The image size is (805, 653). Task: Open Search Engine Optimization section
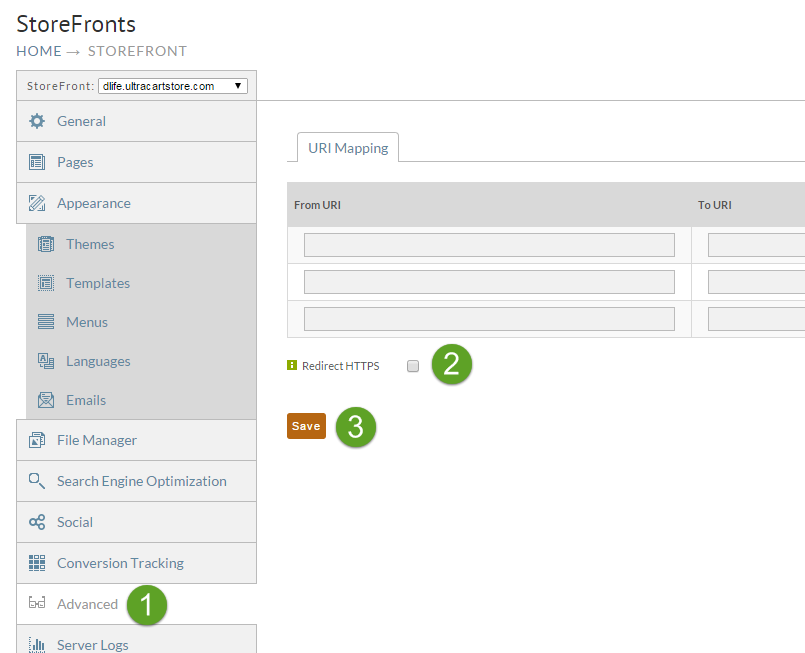click(x=137, y=481)
